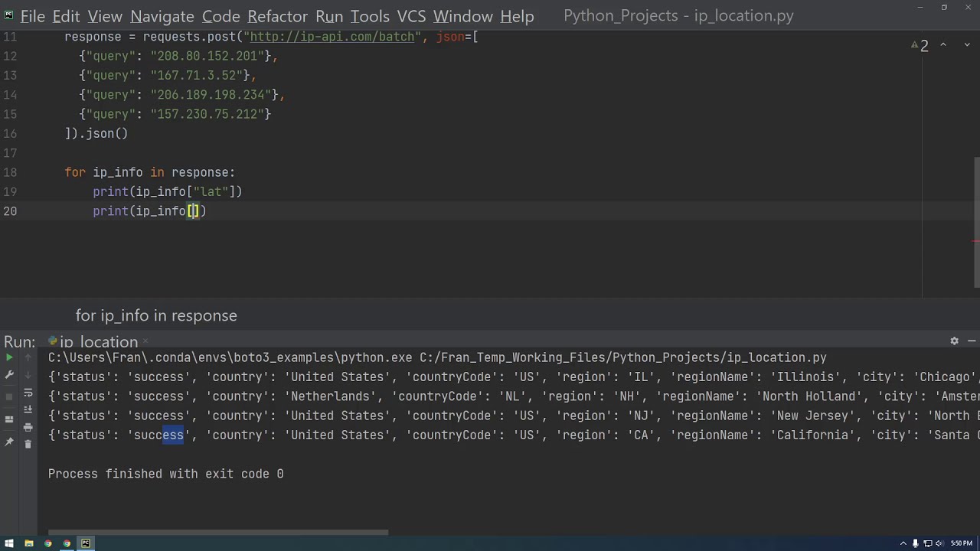Click the up stack trace arrow
This screenshot has height=551, width=980.
point(28,357)
